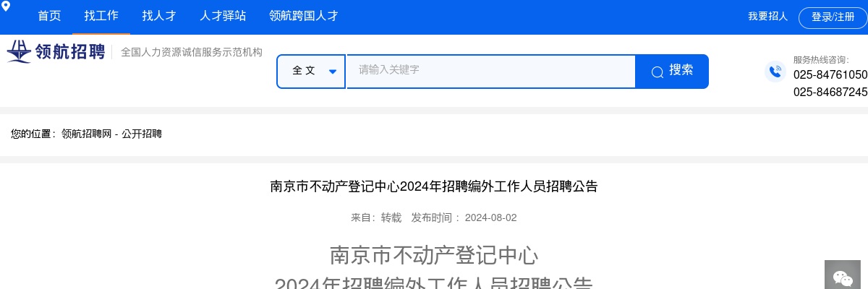Screen dimensions: 868x289
Task: Open 找工作 navigation item
Action: pyautogui.click(x=101, y=16)
